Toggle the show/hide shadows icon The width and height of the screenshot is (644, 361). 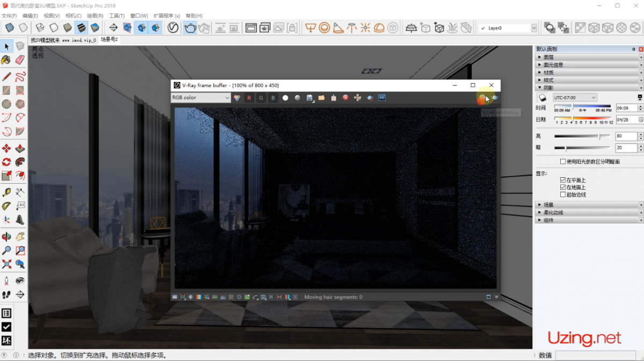(542, 97)
